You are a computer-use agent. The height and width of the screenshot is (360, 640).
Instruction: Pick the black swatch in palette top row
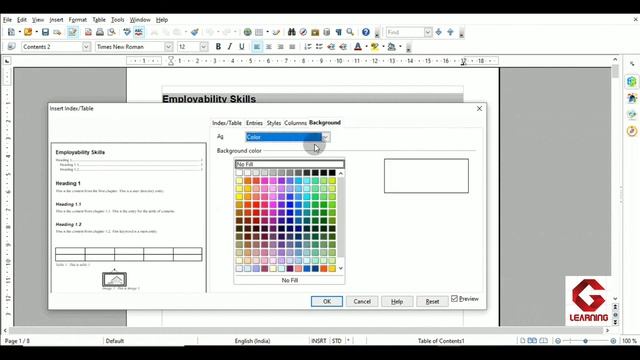pos(332,173)
